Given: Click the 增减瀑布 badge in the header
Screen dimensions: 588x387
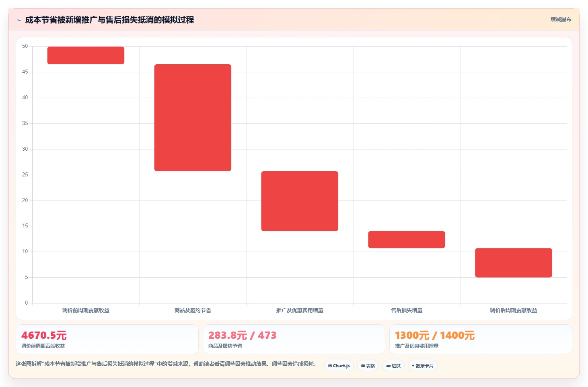Looking at the screenshot, I should pyautogui.click(x=561, y=19).
